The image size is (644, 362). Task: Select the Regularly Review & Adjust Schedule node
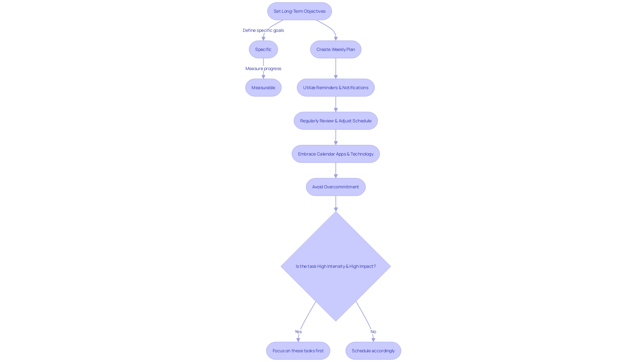[x=336, y=120]
